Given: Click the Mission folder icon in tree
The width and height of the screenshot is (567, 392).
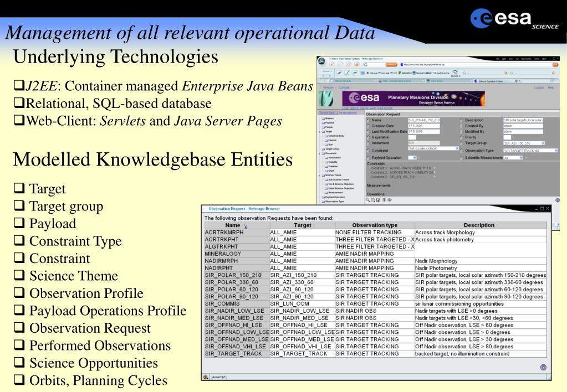Looking at the screenshot, I should point(323,118).
